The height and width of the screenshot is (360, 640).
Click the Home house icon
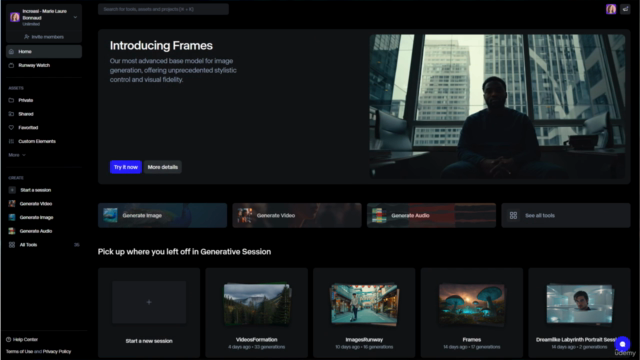pos(11,51)
